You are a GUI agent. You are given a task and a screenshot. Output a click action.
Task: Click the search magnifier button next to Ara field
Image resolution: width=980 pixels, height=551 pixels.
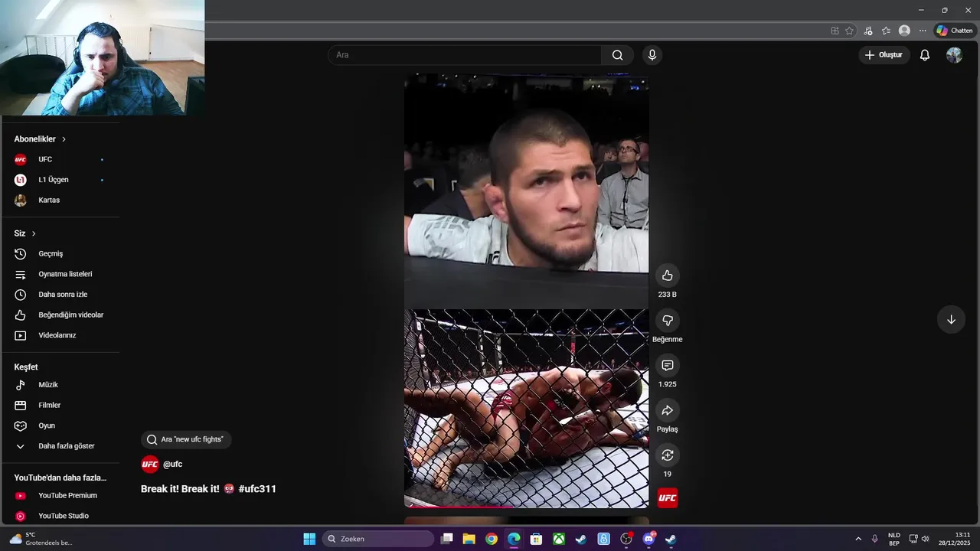click(617, 55)
